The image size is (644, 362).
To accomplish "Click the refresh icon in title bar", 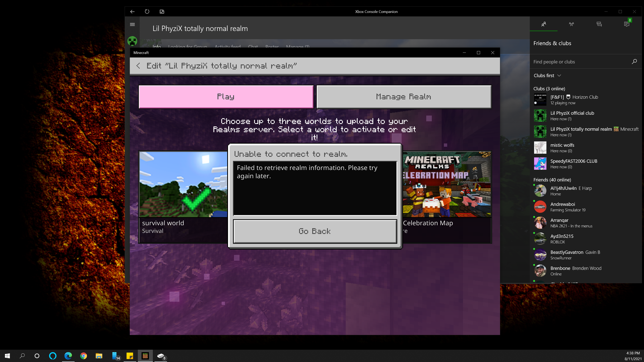I will (x=147, y=11).
